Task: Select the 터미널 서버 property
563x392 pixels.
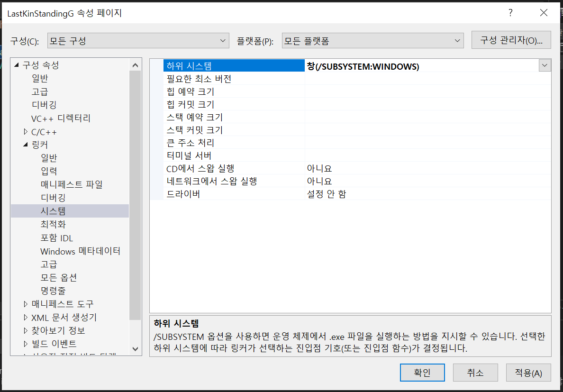Action: point(234,155)
